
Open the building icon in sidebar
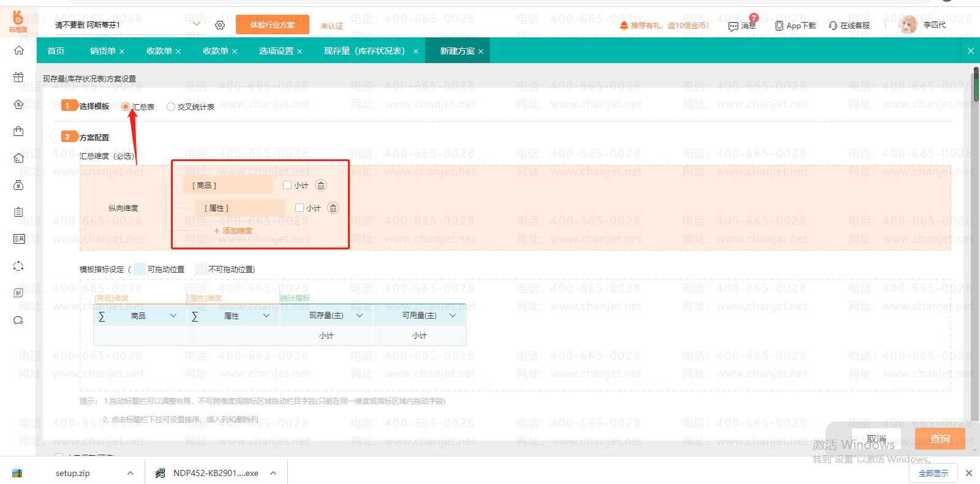[18, 158]
